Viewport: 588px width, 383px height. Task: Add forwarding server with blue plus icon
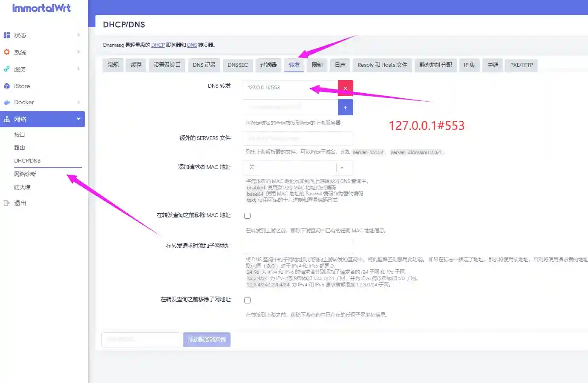point(345,107)
